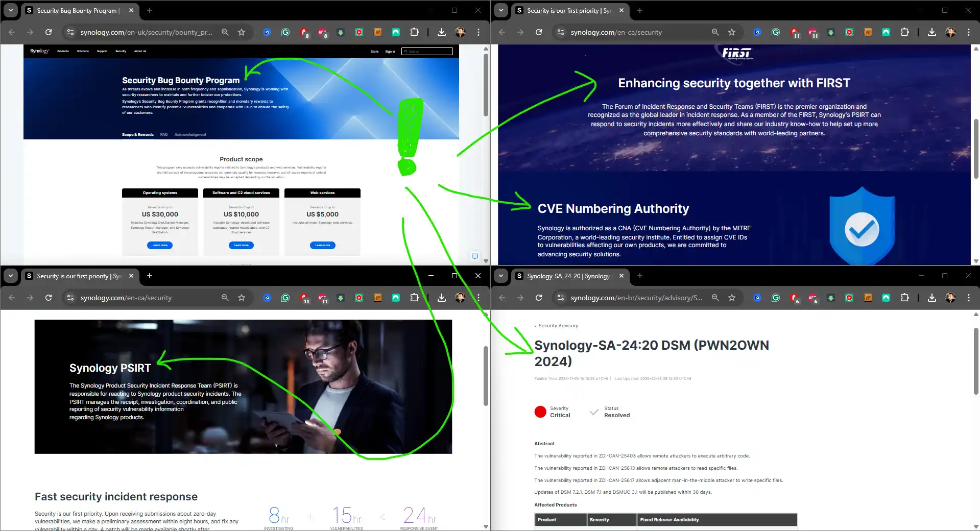Switch to Acknowledgment tab on Bug Bounty page
The height and width of the screenshot is (531, 980).
(x=190, y=135)
